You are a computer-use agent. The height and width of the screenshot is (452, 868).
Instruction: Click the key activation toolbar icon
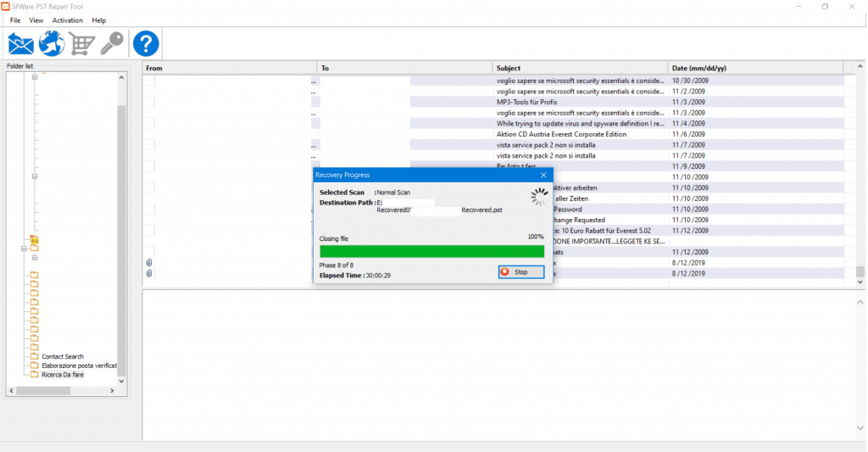(x=112, y=44)
